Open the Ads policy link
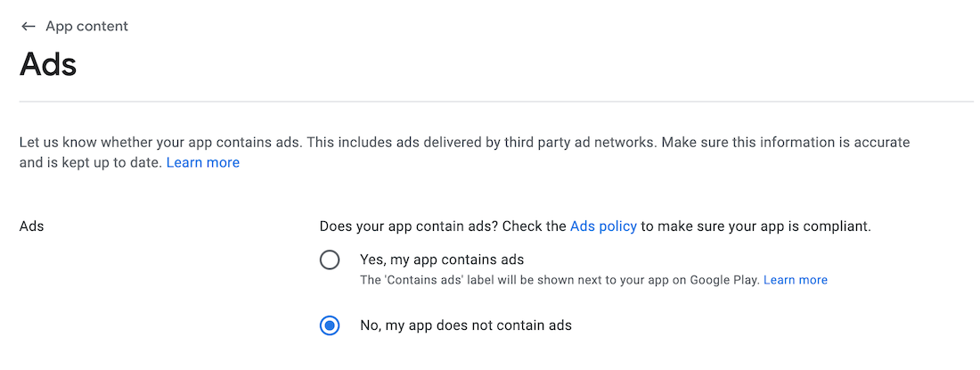Screen dimensions: 980x370 pyautogui.click(x=603, y=226)
